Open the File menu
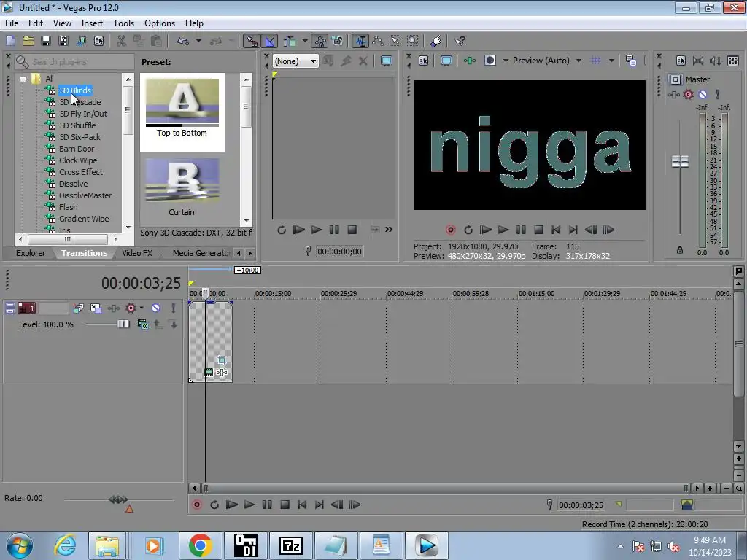The width and height of the screenshot is (747, 560). pyautogui.click(x=12, y=23)
